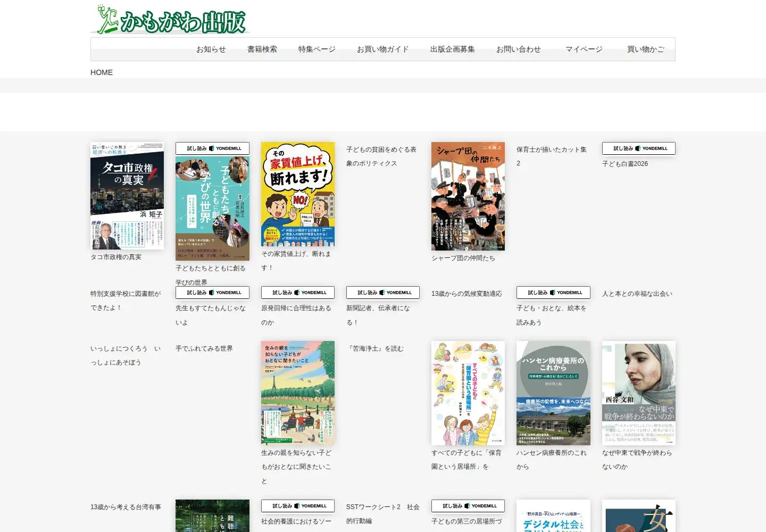The width and height of the screenshot is (766, 532).
Task: Open the 買い物かご cart link
Action: pyautogui.click(x=646, y=49)
